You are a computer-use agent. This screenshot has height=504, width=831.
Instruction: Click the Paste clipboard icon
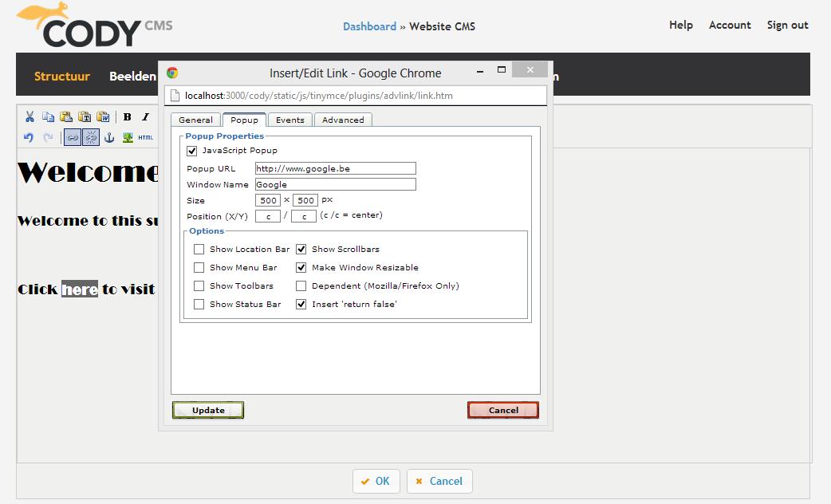[x=66, y=116]
